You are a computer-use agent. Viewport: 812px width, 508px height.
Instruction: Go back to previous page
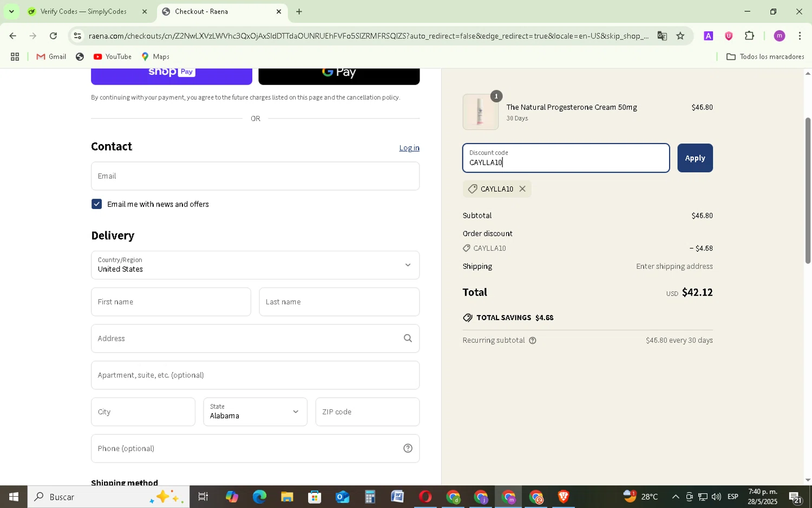12,36
